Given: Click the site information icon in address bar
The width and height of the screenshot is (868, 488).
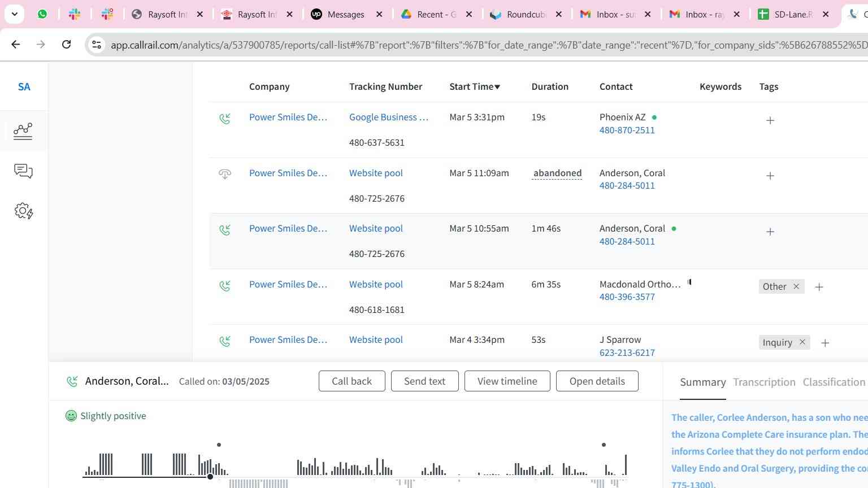Looking at the screenshot, I should pos(97,45).
